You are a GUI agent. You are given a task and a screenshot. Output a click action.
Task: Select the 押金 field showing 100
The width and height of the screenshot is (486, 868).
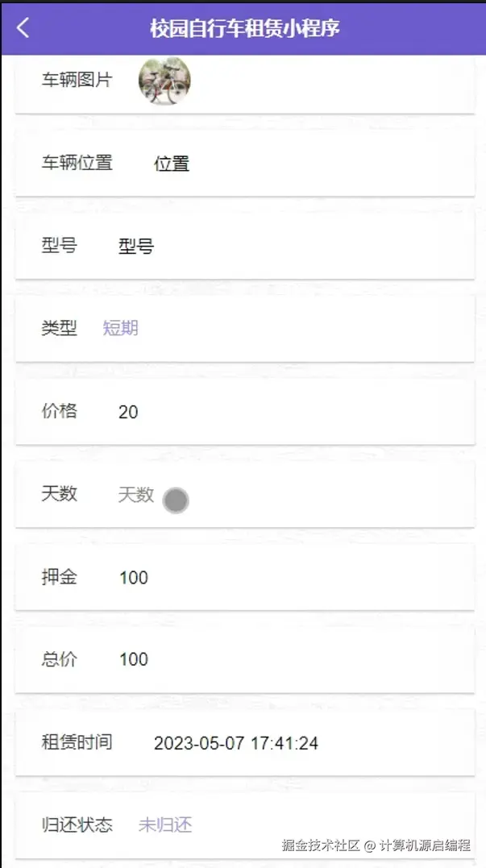134,577
